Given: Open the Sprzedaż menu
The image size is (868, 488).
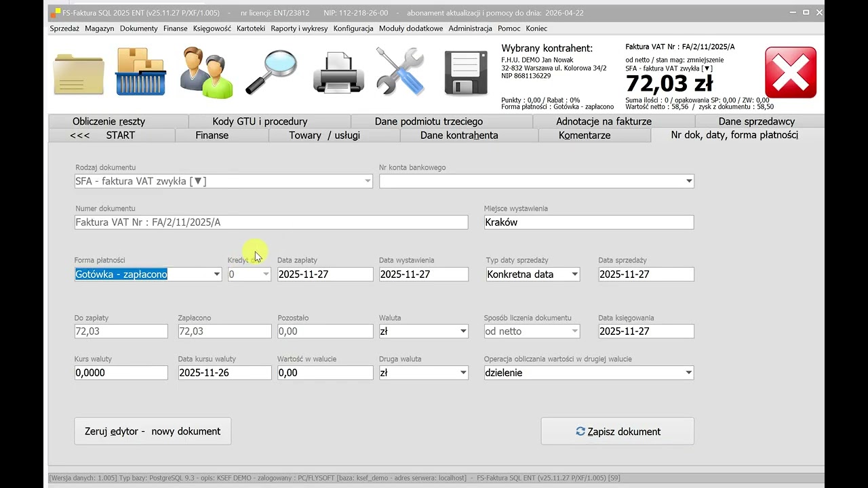Looking at the screenshot, I should (64, 28).
